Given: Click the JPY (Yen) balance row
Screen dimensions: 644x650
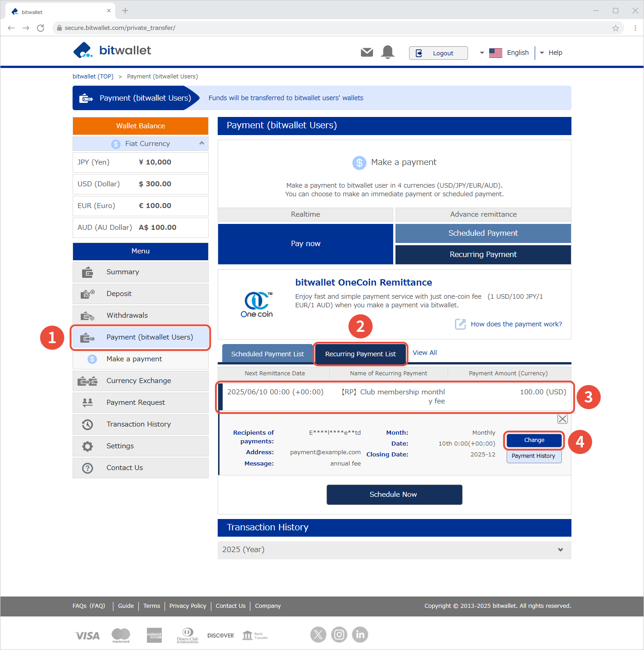Looking at the screenshot, I should (141, 162).
